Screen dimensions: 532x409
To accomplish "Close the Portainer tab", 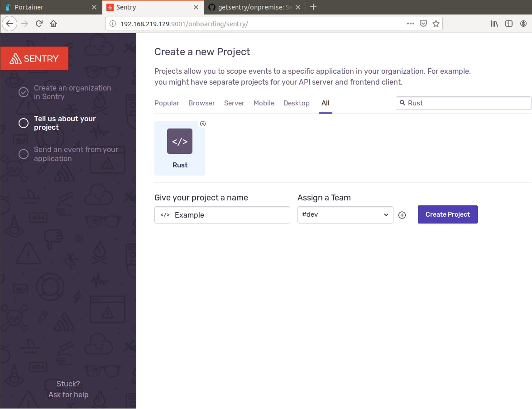I will 94,7.
